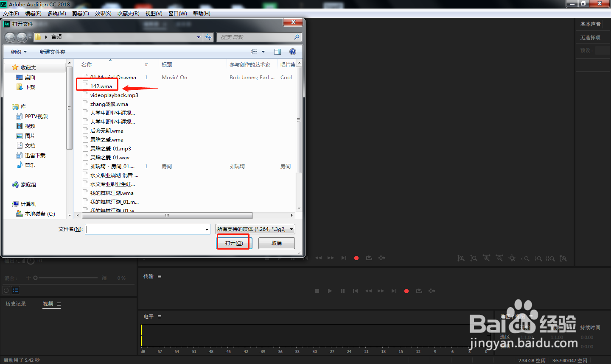Switch to the 历史记录 tab
Screen dimensions: 611x364
(x=16, y=304)
